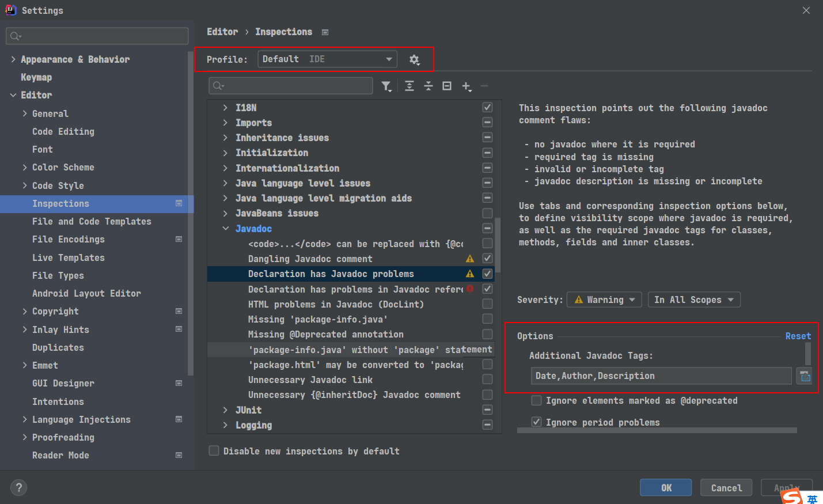Image resolution: width=823 pixels, height=504 pixels.
Task: Click the warning icon on Dangling Javadoc comment
Action: 470,259
